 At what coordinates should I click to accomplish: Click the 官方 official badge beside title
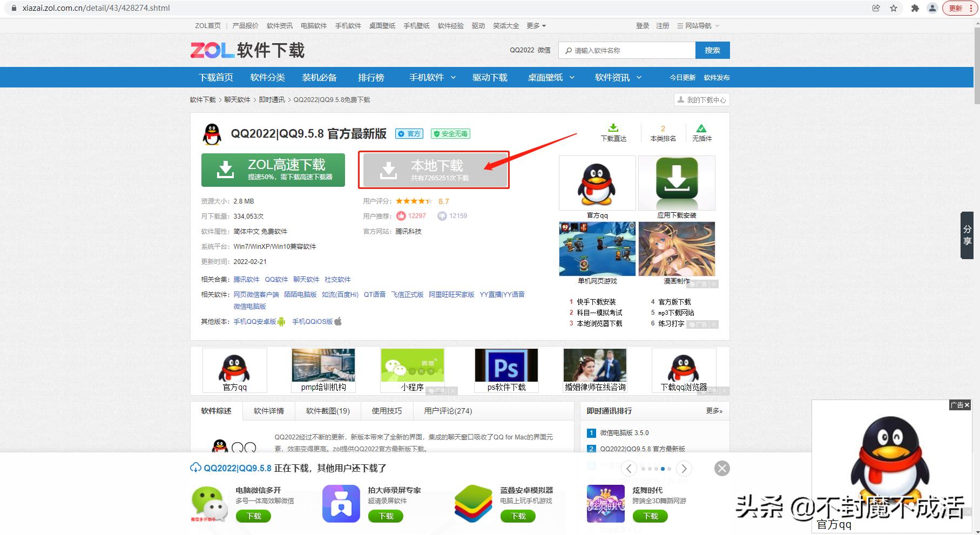pyautogui.click(x=409, y=133)
